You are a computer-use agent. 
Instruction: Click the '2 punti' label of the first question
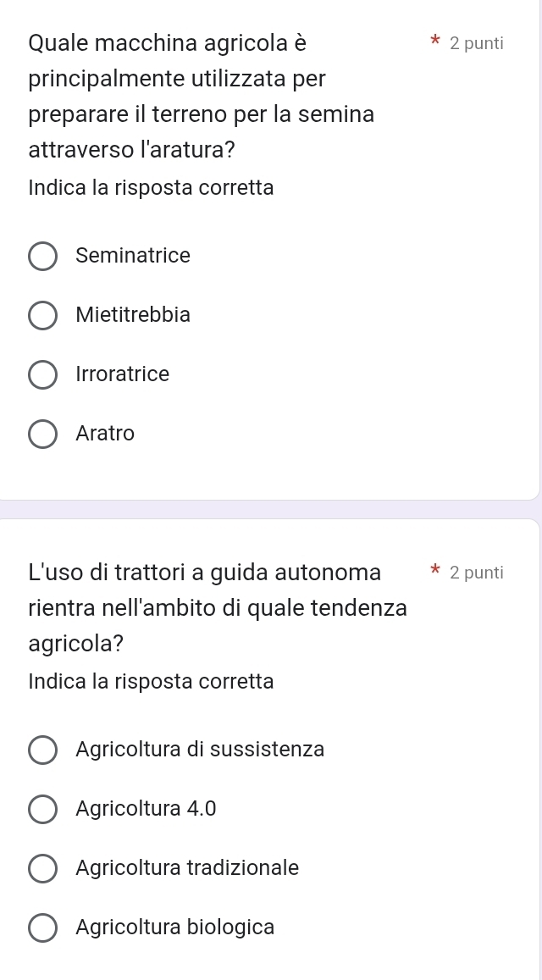477,43
